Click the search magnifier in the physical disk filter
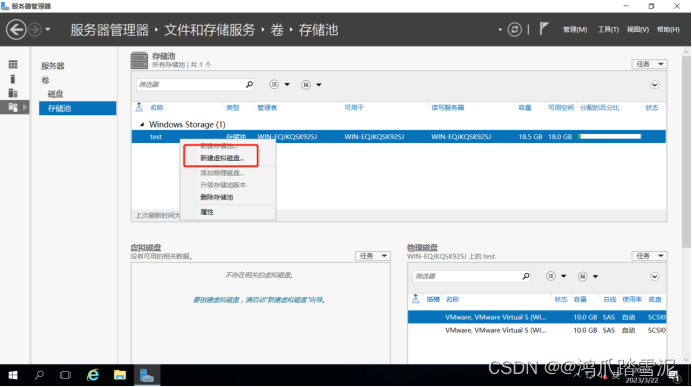 [526, 276]
